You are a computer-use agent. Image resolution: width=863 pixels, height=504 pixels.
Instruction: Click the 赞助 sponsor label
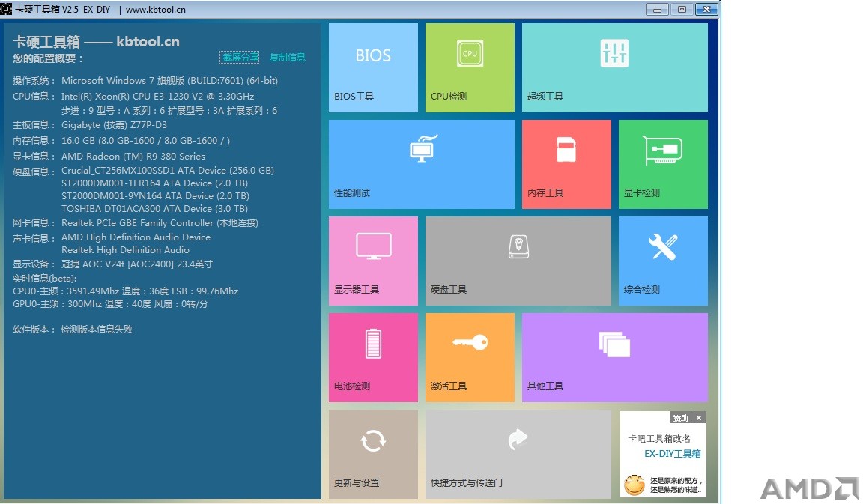pyautogui.click(x=681, y=418)
